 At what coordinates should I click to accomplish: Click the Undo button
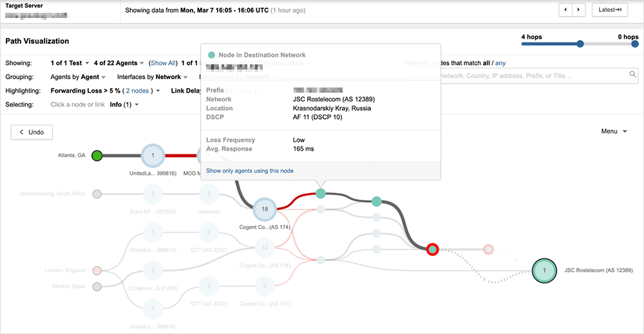[x=32, y=132]
